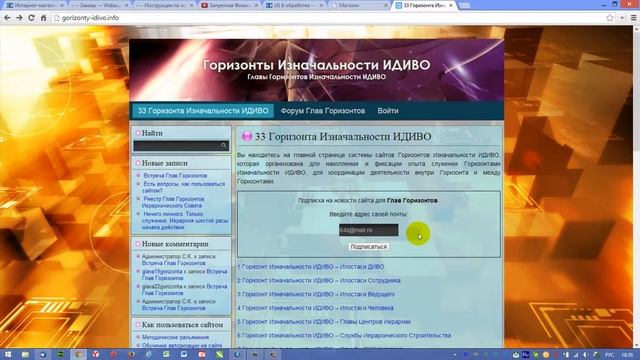Switch to the Интернет-магазин browser tab

point(35,5)
